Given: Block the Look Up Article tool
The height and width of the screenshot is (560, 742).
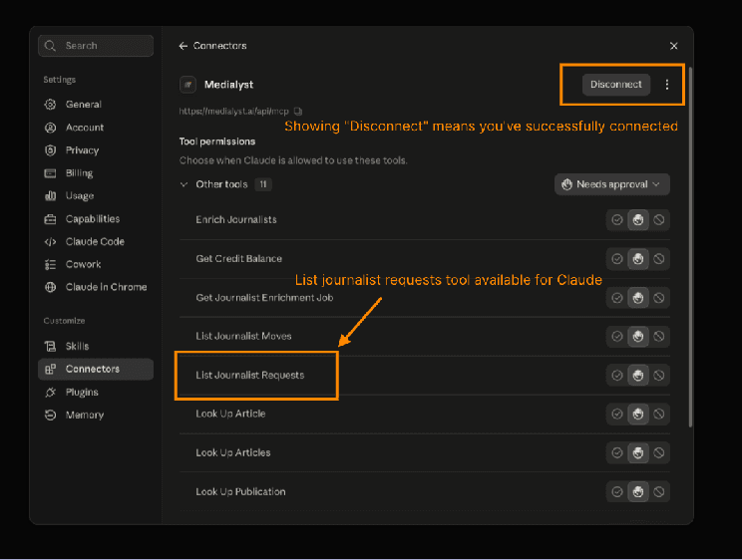Looking at the screenshot, I should coord(658,415).
